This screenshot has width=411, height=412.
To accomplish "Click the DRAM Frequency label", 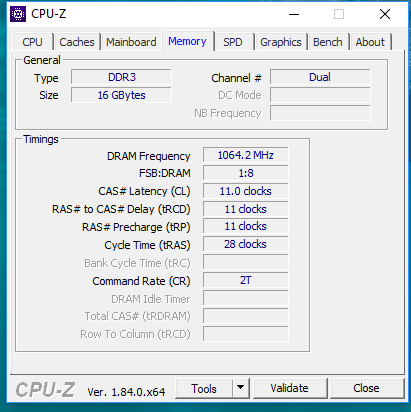I will pos(148,156).
